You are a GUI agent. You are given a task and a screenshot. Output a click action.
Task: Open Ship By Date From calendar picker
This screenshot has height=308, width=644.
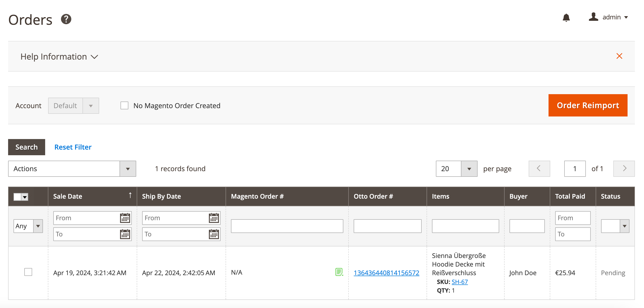point(214,218)
